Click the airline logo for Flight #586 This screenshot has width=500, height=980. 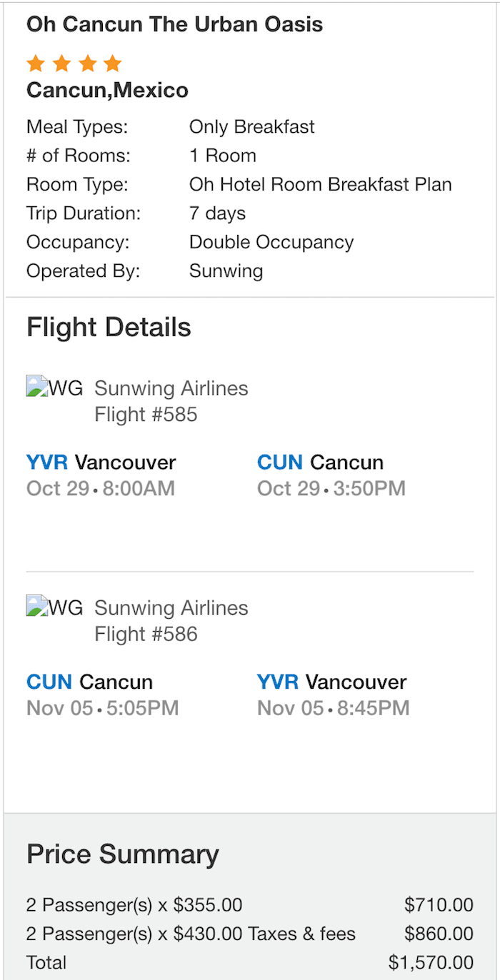tap(55, 607)
